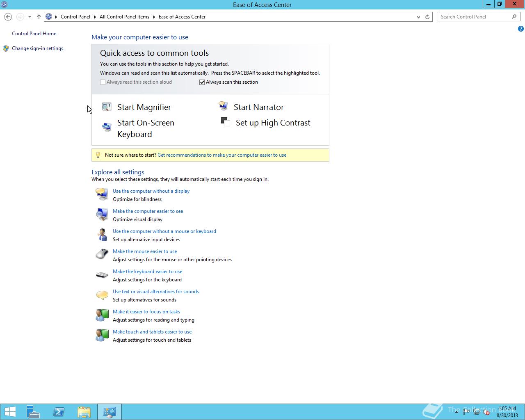This screenshot has height=420, width=525.
Task: Open File Explorer from the taskbar
Action: tap(84, 412)
